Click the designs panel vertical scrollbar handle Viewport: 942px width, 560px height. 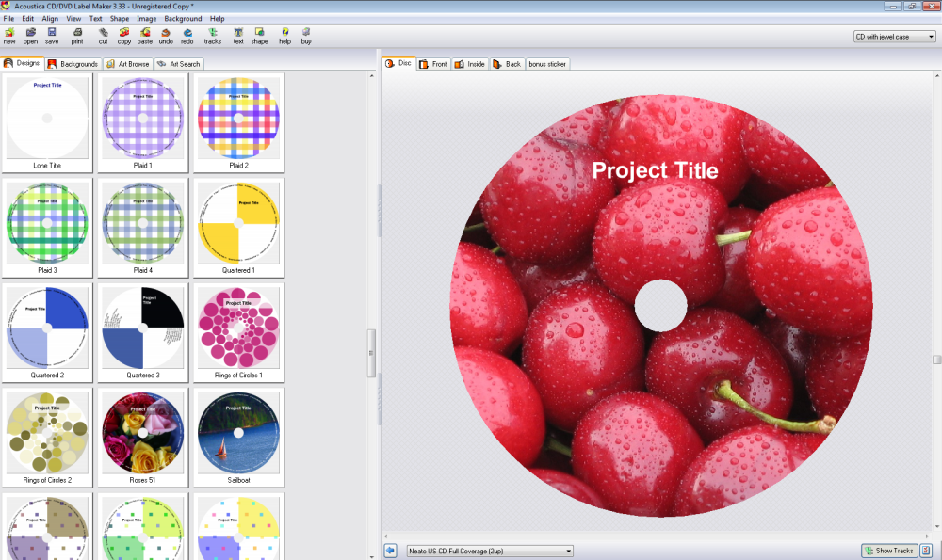tap(371, 353)
